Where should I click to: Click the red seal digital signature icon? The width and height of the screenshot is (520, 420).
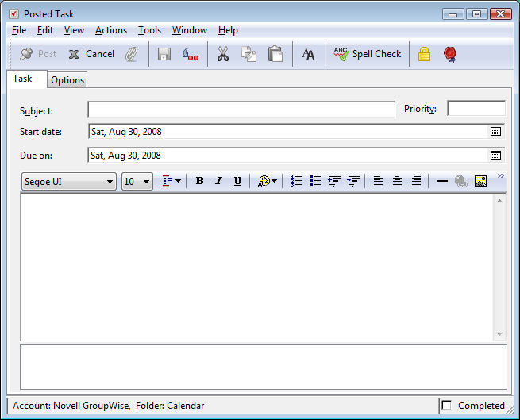click(x=450, y=55)
